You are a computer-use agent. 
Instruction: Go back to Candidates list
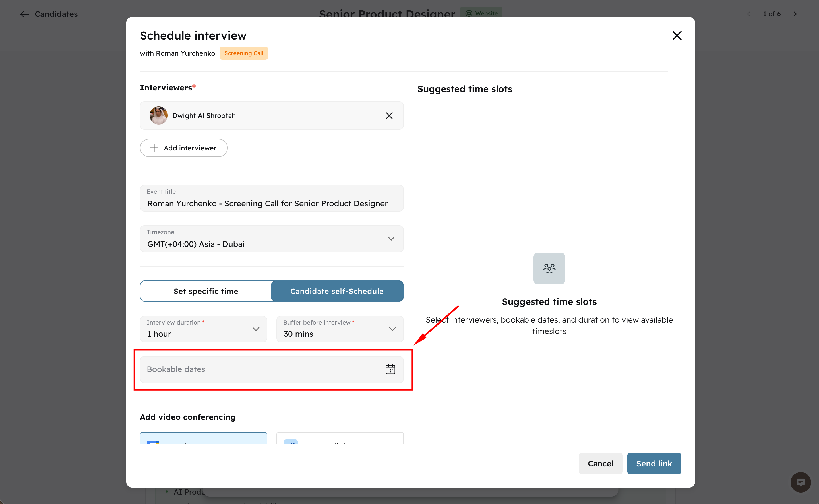(56, 14)
